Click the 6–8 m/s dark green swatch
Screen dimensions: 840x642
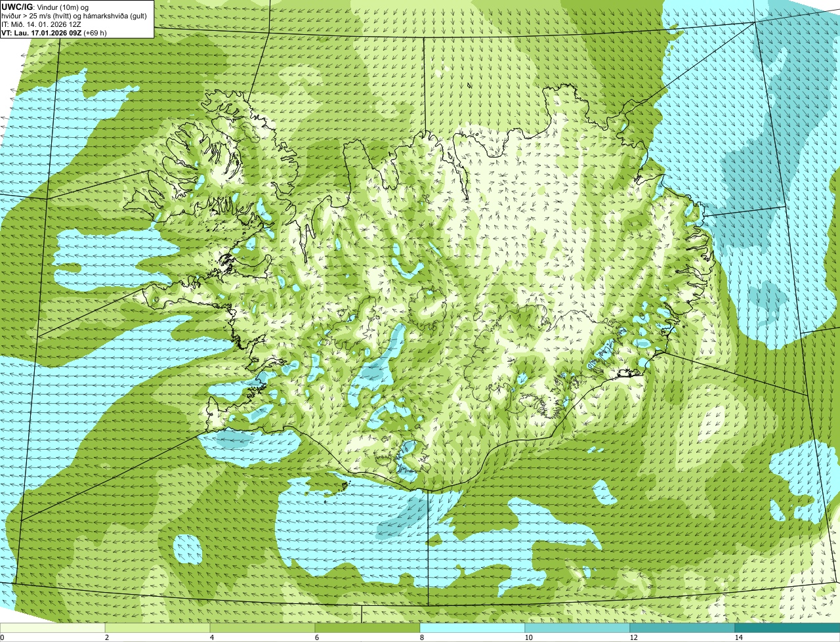click(367, 628)
